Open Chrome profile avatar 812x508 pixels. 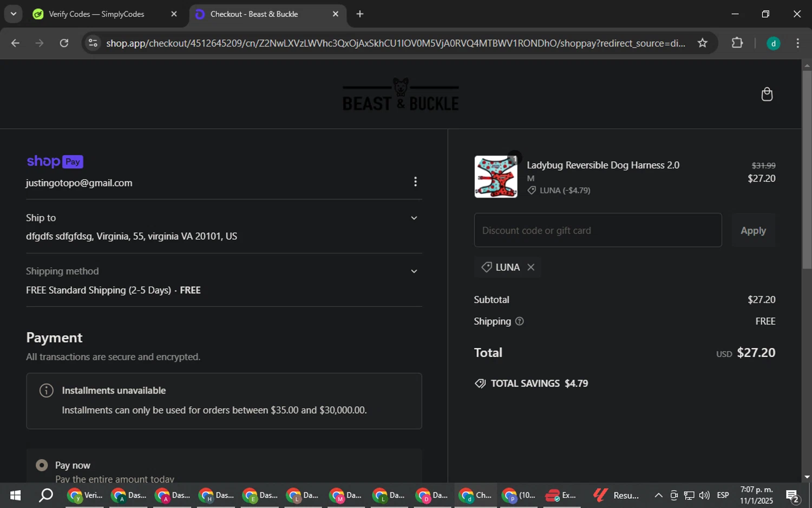point(774,43)
